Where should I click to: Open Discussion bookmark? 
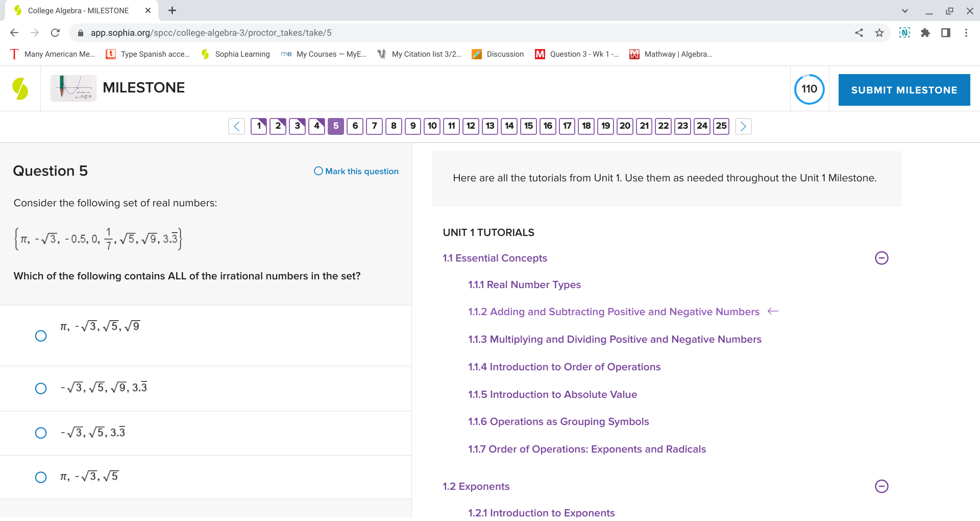[498, 54]
